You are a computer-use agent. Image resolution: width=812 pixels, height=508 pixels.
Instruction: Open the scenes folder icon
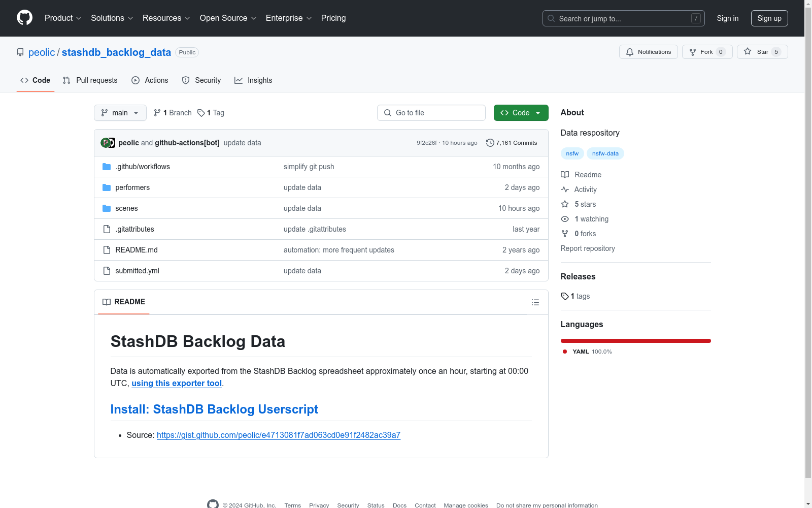coord(107,208)
